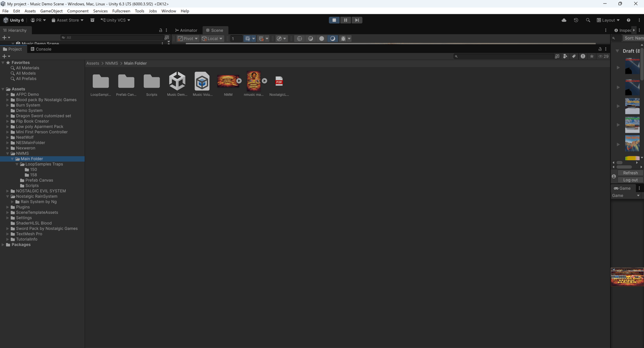Viewport: 644px width, 348px height.
Task: Open the PR account dropdown
Action: point(38,20)
